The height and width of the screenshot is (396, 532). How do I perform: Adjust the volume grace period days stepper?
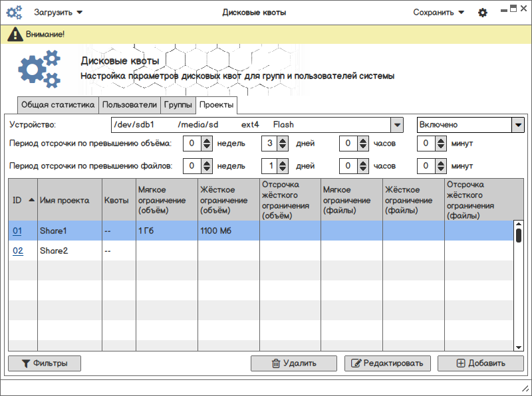click(283, 143)
